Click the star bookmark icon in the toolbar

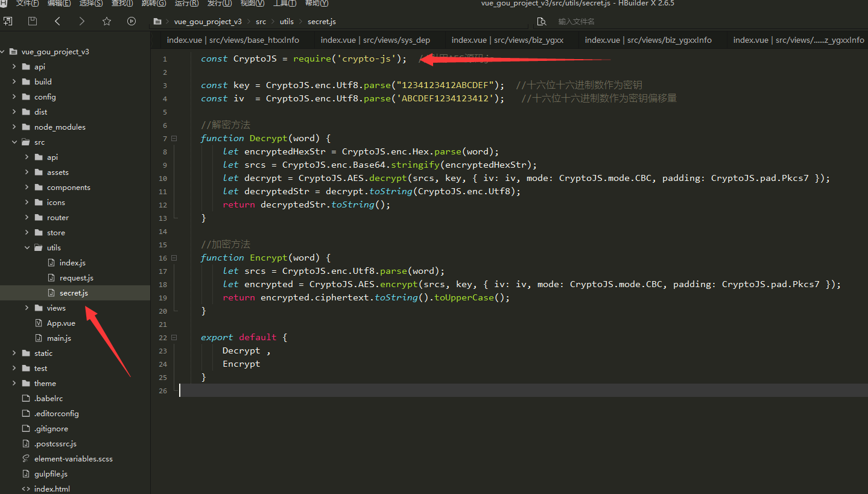(x=107, y=21)
